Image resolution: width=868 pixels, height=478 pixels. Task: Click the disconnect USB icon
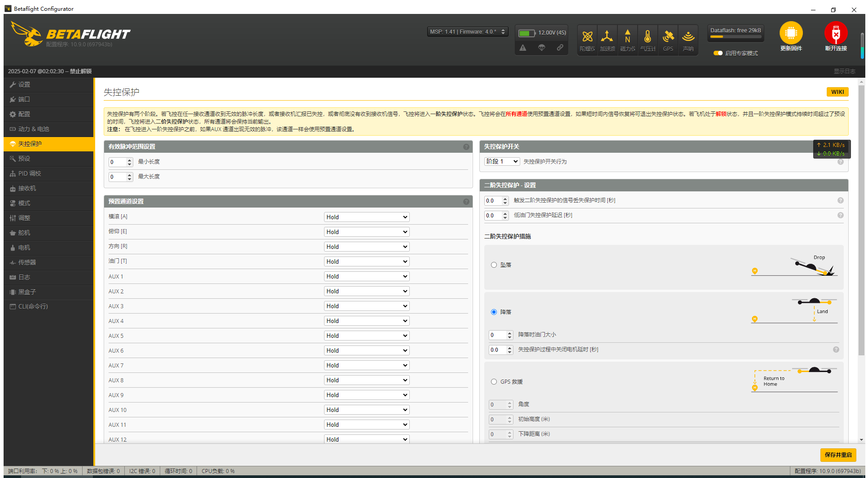[836, 33]
